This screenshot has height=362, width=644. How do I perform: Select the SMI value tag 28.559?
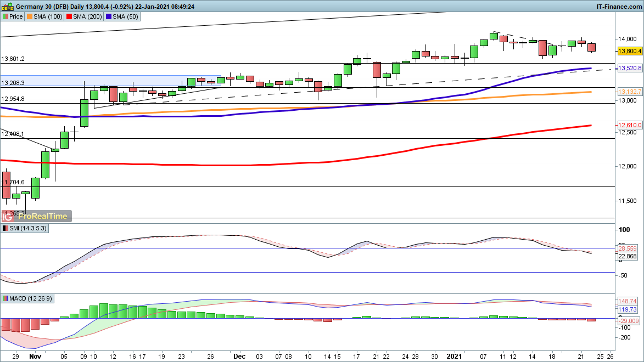[628, 248]
